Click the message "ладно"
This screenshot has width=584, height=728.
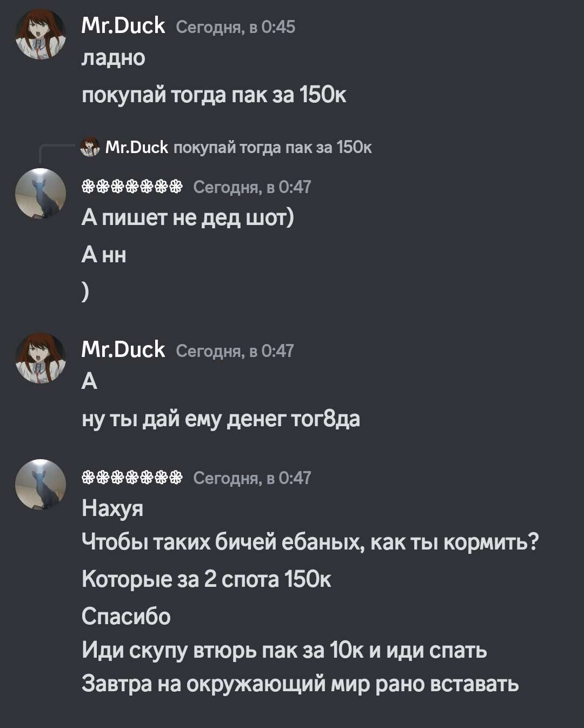tap(114, 58)
